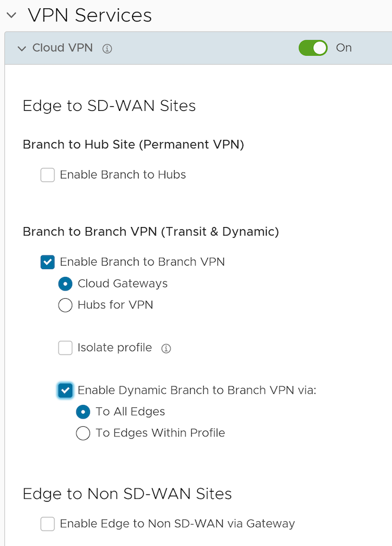The width and height of the screenshot is (392, 546).
Task: Click the Cloud VPN info icon
Action: [107, 49]
